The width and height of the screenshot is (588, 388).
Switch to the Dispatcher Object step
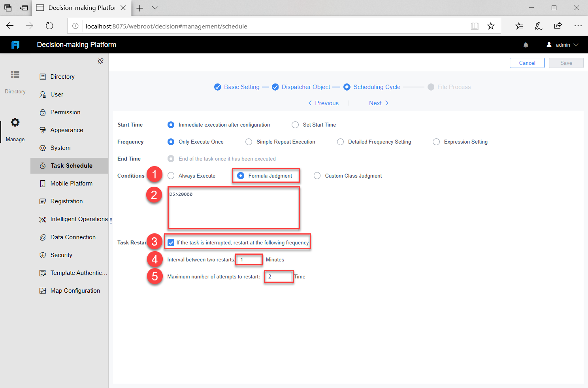[x=305, y=87]
